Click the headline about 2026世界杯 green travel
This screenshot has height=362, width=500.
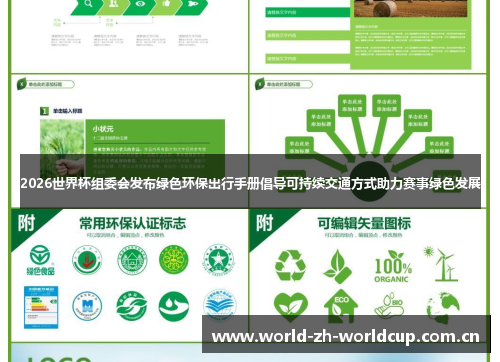(250, 183)
